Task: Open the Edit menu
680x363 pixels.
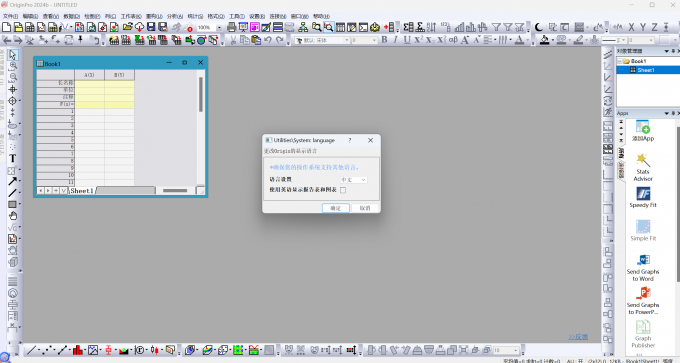Action: point(30,16)
